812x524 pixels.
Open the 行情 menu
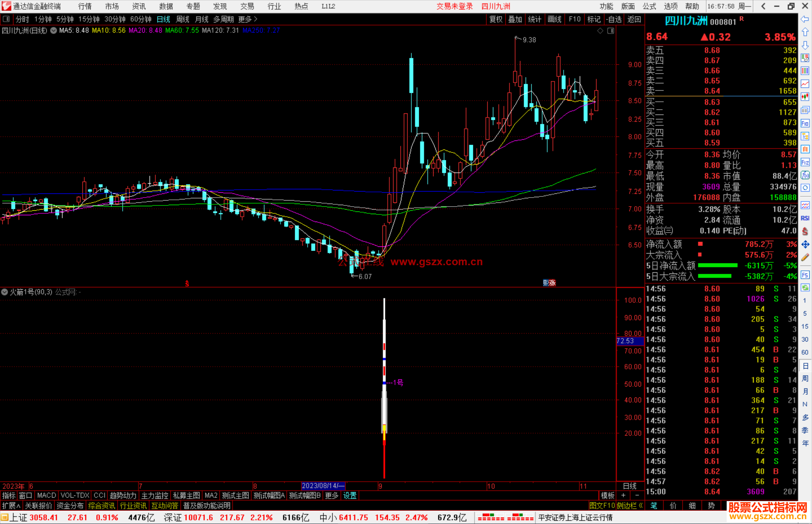point(85,6)
